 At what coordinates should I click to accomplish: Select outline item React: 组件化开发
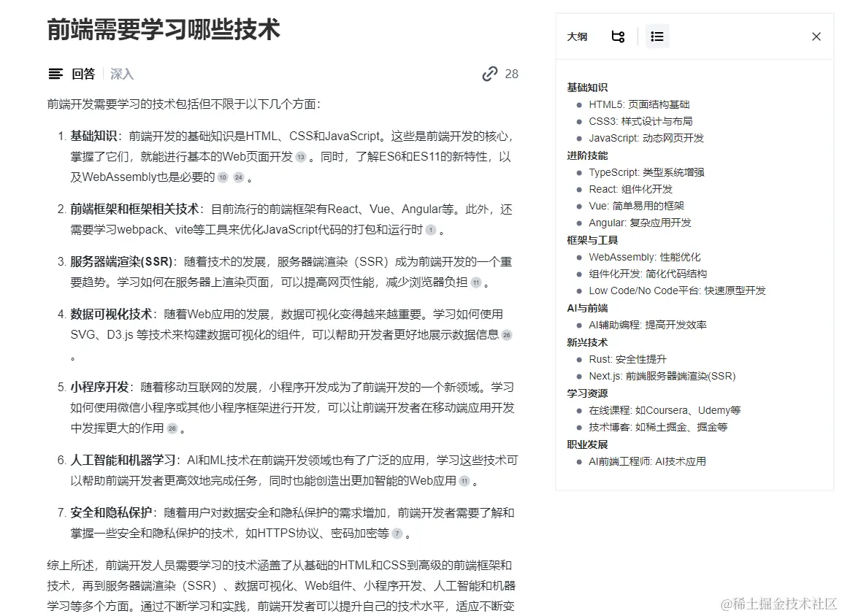coord(630,190)
